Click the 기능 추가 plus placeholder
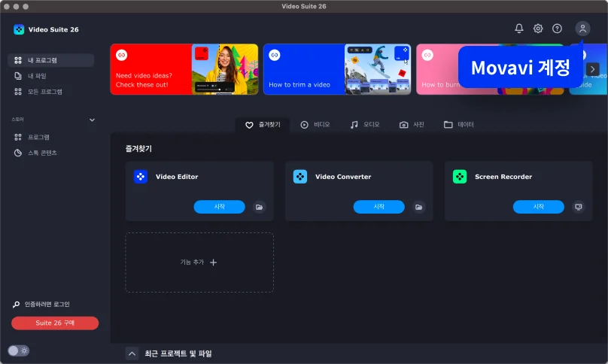608x364 pixels. point(199,262)
